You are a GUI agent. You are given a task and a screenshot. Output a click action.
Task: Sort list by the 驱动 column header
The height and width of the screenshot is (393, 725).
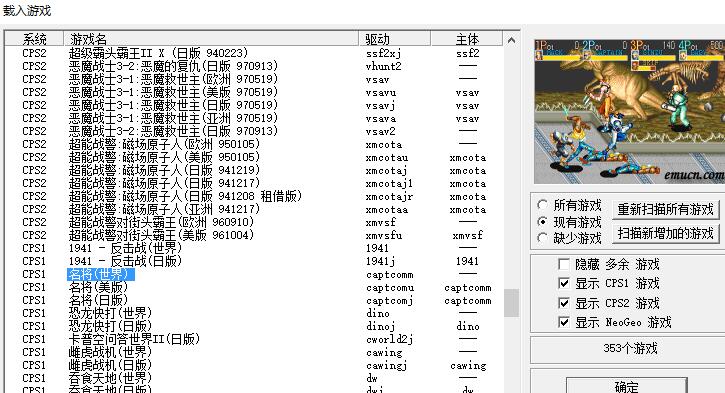pos(395,39)
